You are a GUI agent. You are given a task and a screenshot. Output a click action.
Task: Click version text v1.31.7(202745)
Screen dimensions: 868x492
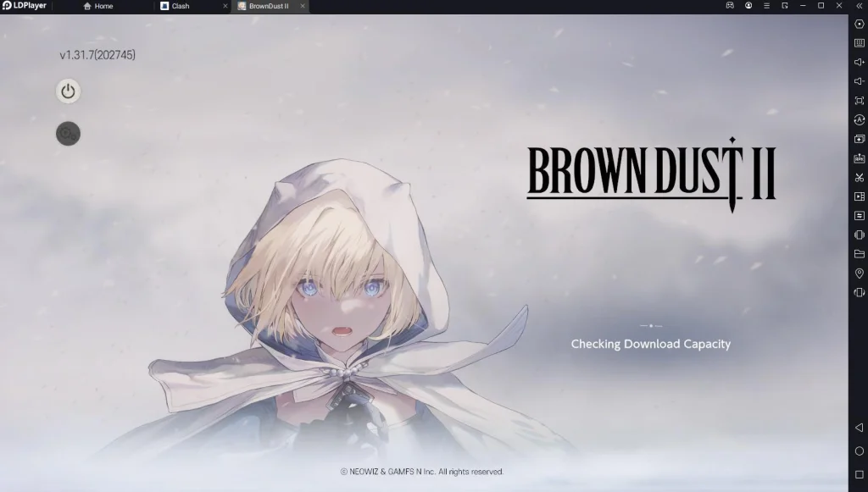pyautogui.click(x=97, y=55)
